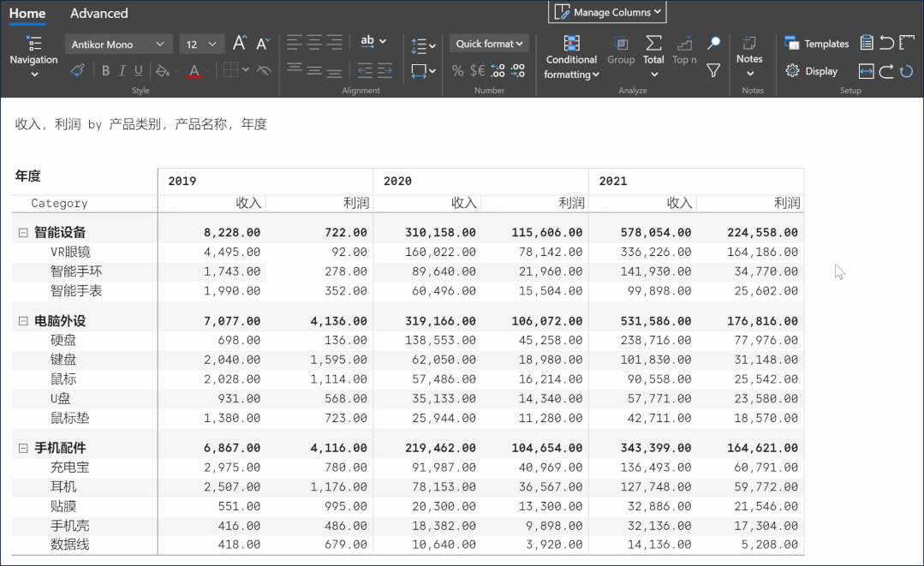Open Conditional formatting menu
This screenshot has width=924, height=566.
click(x=571, y=57)
